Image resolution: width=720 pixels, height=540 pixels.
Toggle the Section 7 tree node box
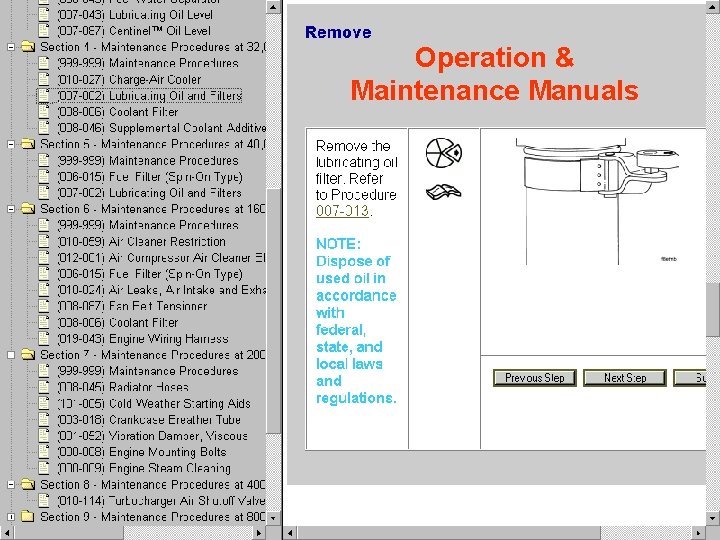point(11,355)
